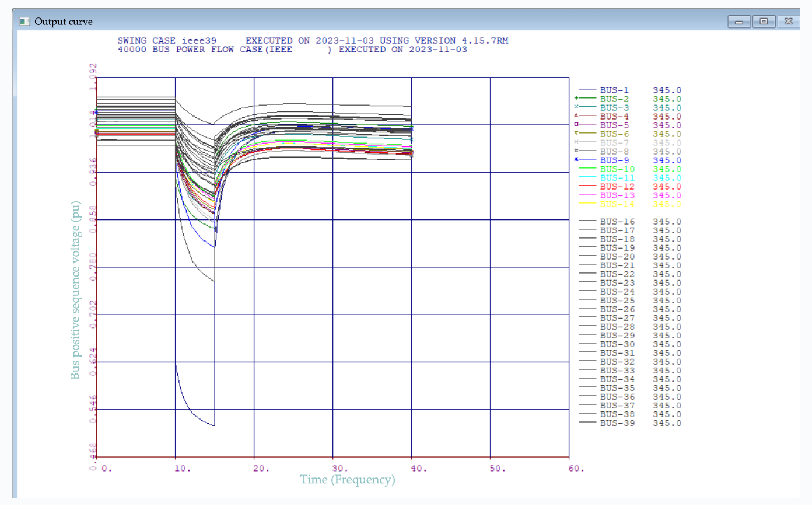Select the BUS-27 legend entry
The width and height of the screenshot is (812, 505).
pyautogui.click(x=630, y=318)
